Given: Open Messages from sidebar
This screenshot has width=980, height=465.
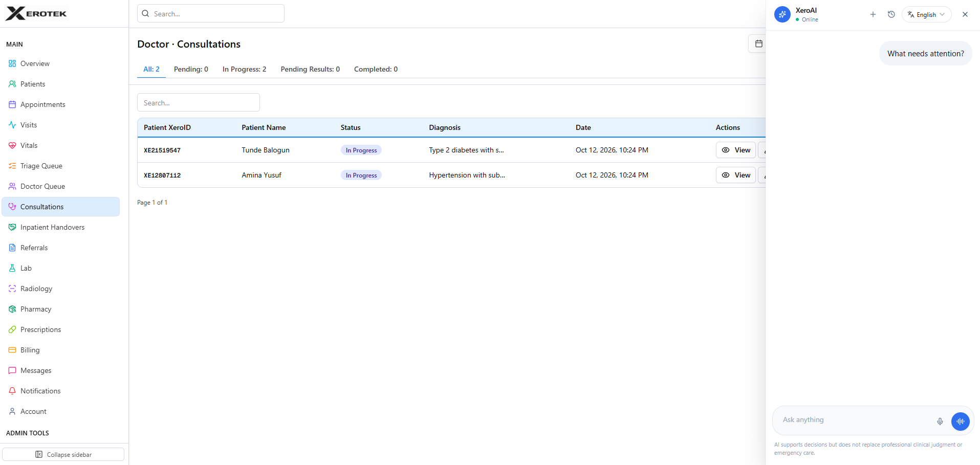Looking at the screenshot, I should [60, 370].
